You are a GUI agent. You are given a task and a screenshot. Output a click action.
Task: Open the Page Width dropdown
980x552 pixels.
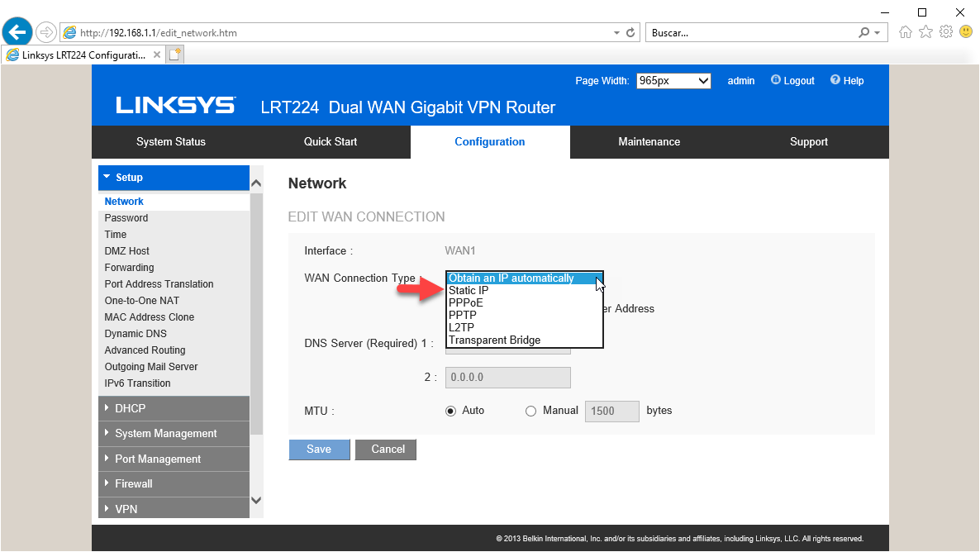tap(673, 81)
